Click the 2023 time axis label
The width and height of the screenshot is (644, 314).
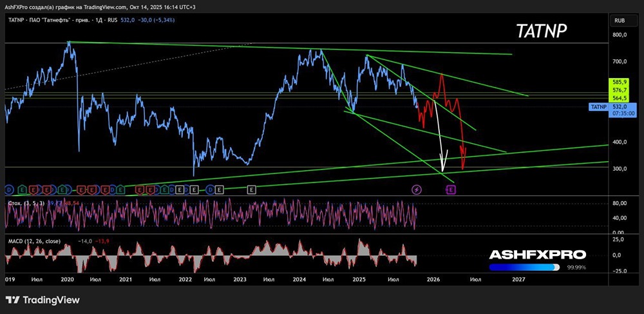tap(240, 279)
